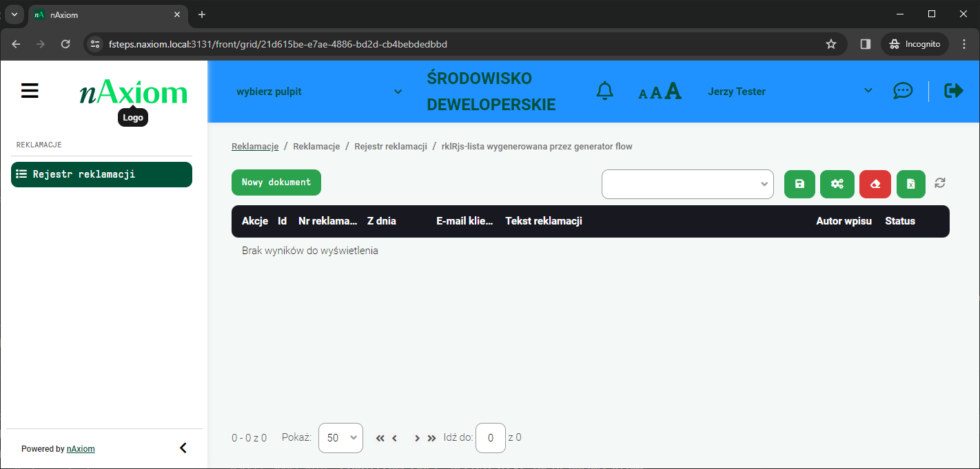This screenshot has height=469, width=980.
Task: Open batch operations gears icon
Action: tap(837, 184)
